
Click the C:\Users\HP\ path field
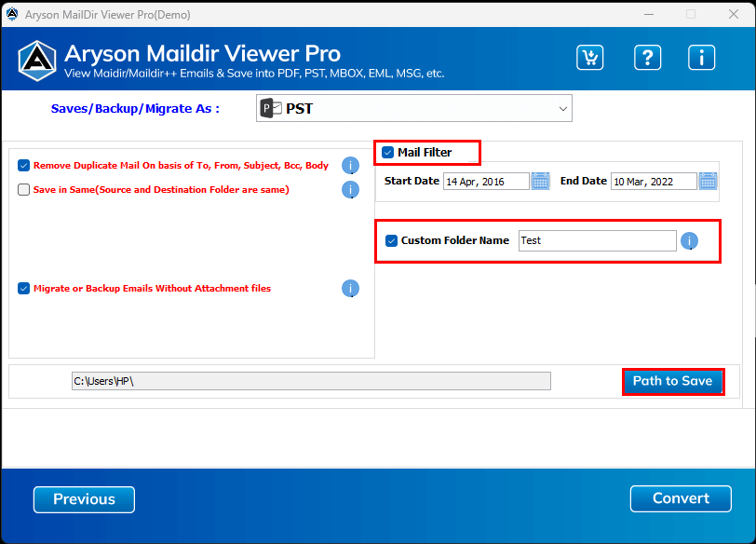coord(311,381)
